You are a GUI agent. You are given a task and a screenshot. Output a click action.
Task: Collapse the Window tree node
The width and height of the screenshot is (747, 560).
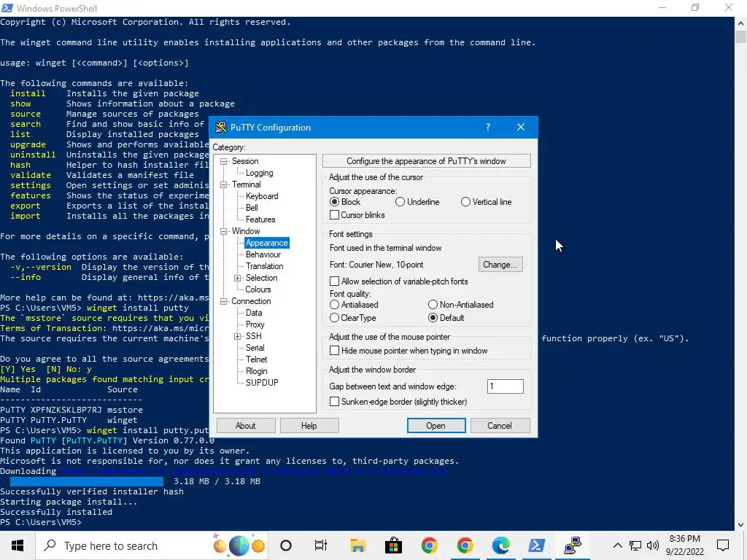point(223,231)
